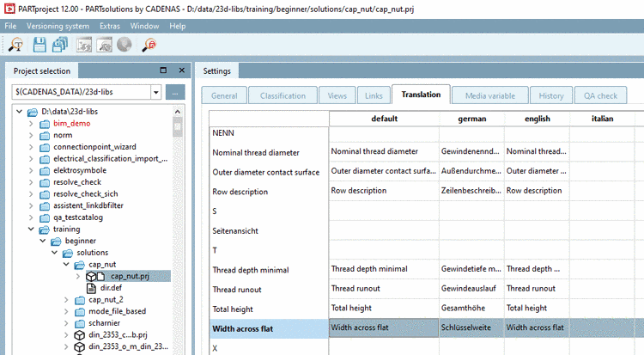
Task: Collapse the D:\data\23d-libs root node
Action: (19, 112)
